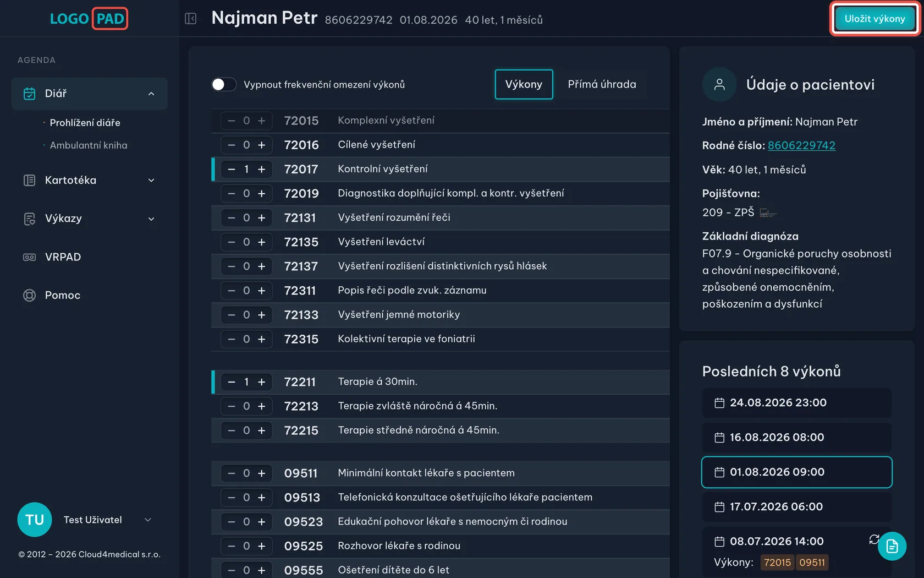Click calendar icon for 24.08.2026 23:00
The image size is (924, 578).
click(x=719, y=403)
